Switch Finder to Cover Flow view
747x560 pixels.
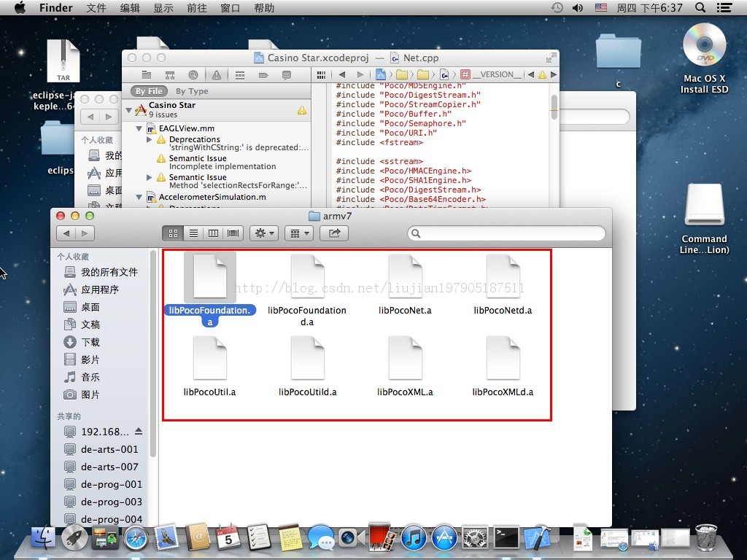(x=233, y=233)
